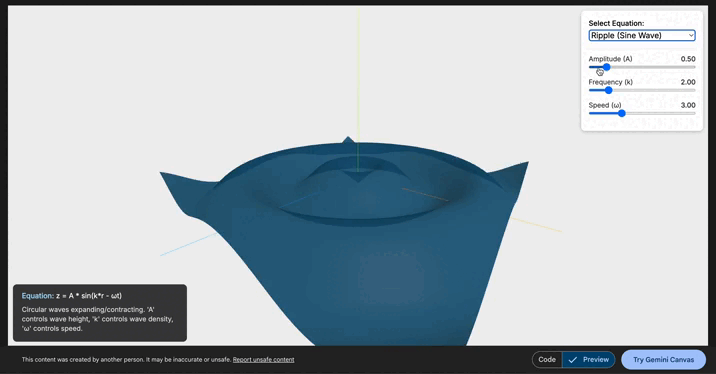The image size is (716, 374).
Task: Click the Speed (ω) slider handle
Action: click(x=621, y=113)
